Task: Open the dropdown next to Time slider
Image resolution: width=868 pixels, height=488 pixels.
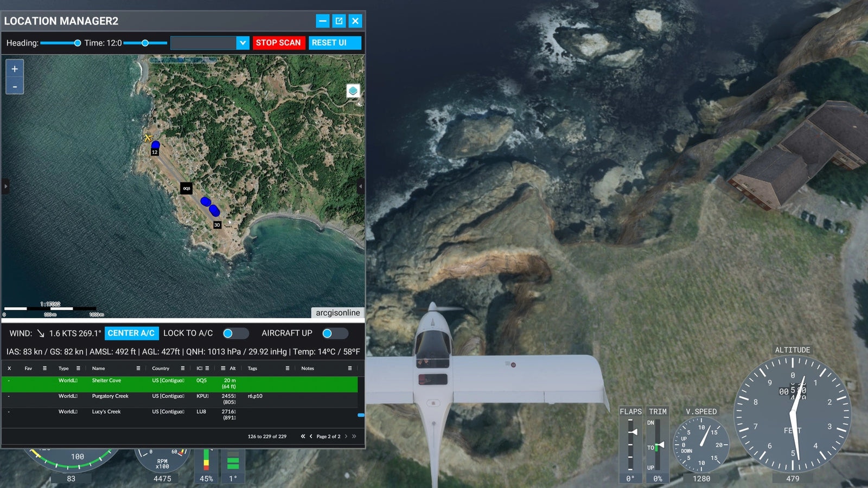Action: tap(242, 43)
